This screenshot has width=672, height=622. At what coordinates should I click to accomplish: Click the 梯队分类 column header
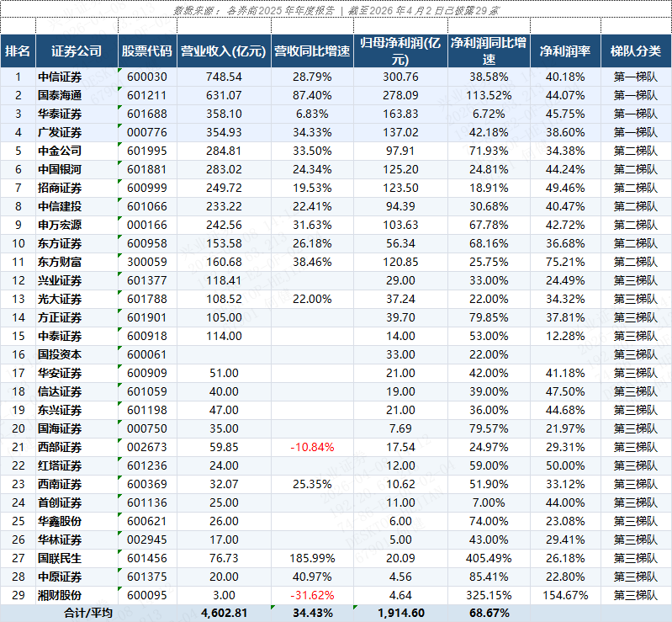[635, 51]
